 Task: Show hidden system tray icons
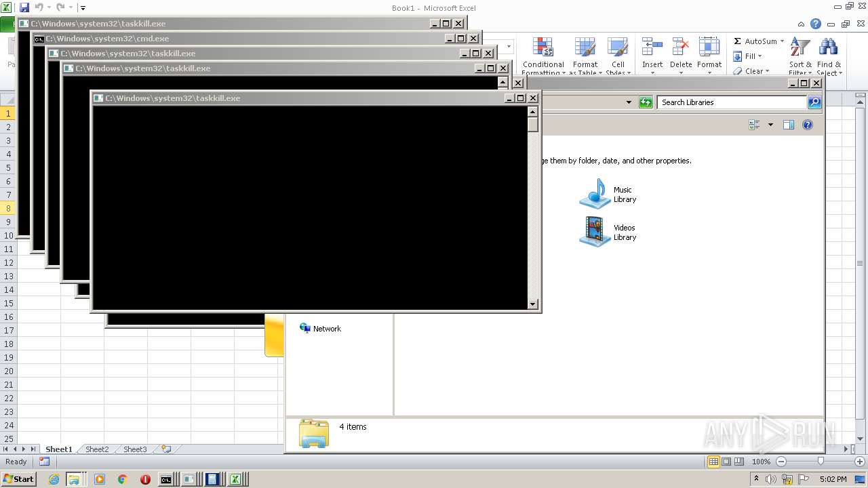coord(756,479)
